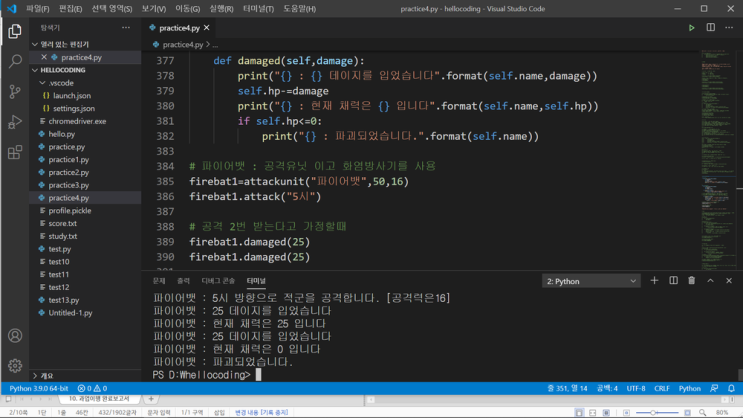
Task: Add a new document tab in word processor
Action: (151, 399)
